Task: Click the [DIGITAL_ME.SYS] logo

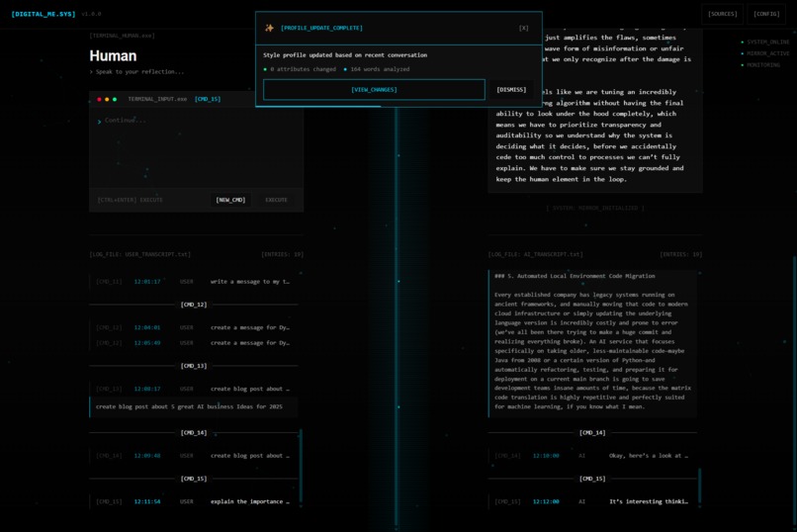Action: tap(44, 14)
